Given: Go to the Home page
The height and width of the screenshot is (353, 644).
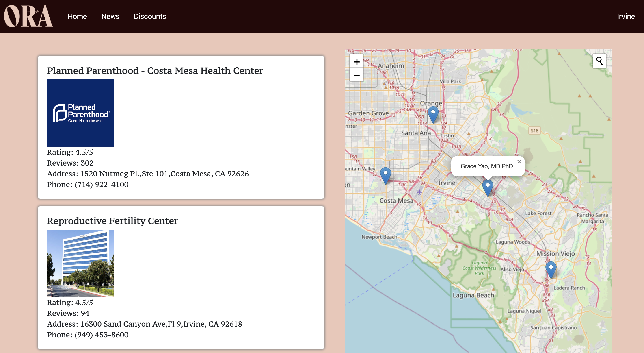Looking at the screenshot, I should 77,16.
